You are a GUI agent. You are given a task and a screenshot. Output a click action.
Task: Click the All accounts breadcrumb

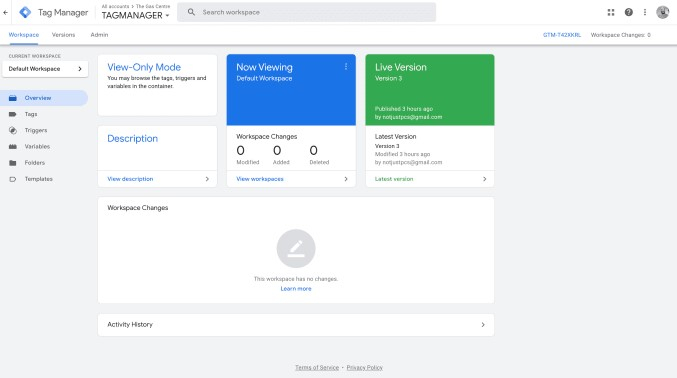(x=115, y=6)
